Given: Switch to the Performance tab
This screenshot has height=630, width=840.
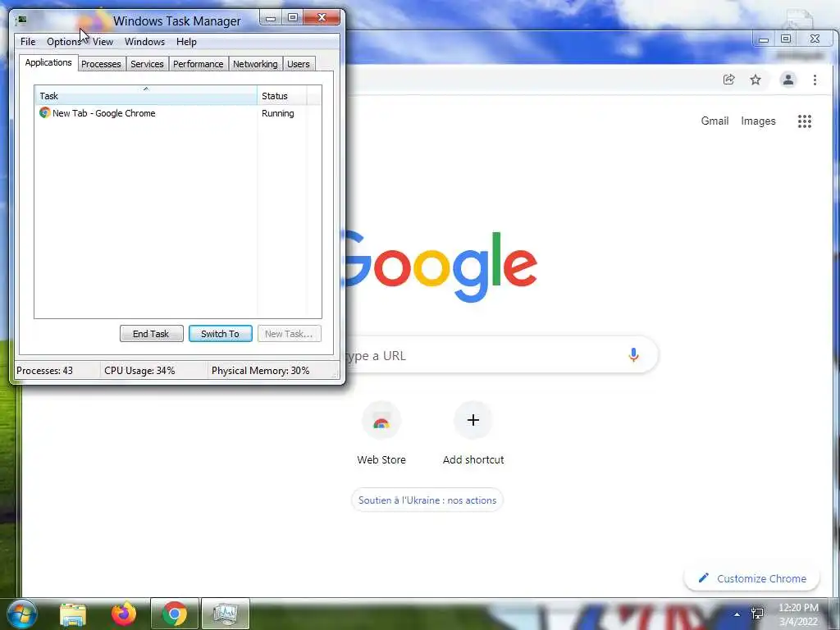Looking at the screenshot, I should [199, 64].
